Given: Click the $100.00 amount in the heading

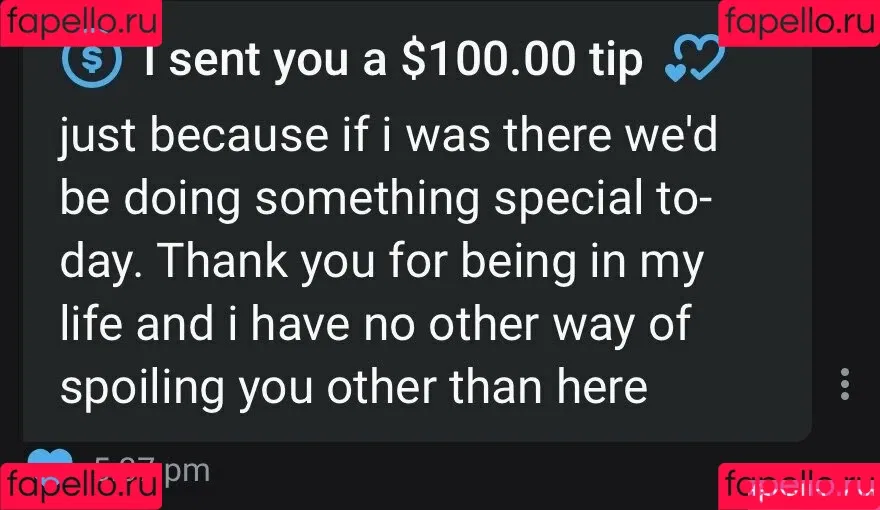Looking at the screenshot, I should point(488,58).
